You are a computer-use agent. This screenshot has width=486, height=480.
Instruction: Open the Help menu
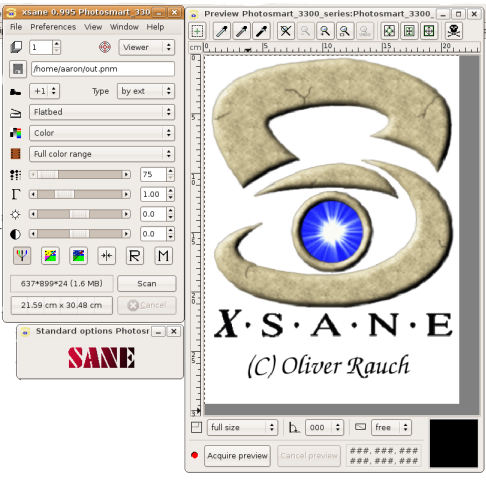[155, 27]
